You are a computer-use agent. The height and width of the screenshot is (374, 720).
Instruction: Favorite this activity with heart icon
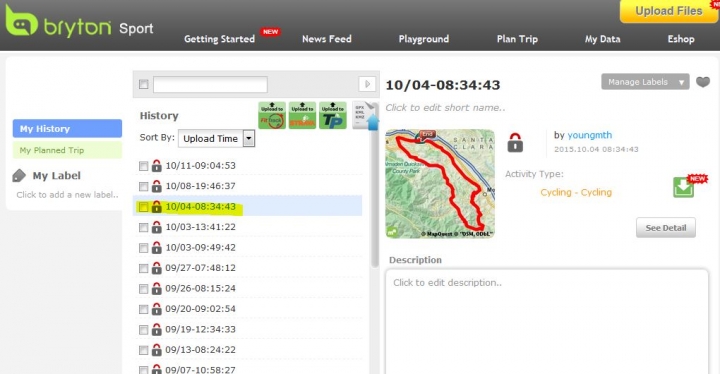pyautogui.click(x=703, y=82)
